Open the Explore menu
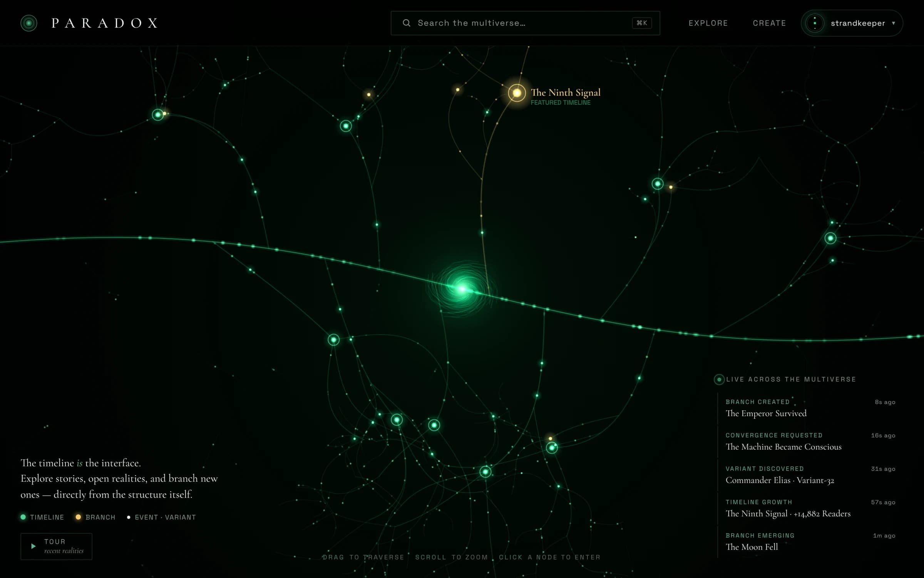 pyautogui.click(x=708, y=23)
